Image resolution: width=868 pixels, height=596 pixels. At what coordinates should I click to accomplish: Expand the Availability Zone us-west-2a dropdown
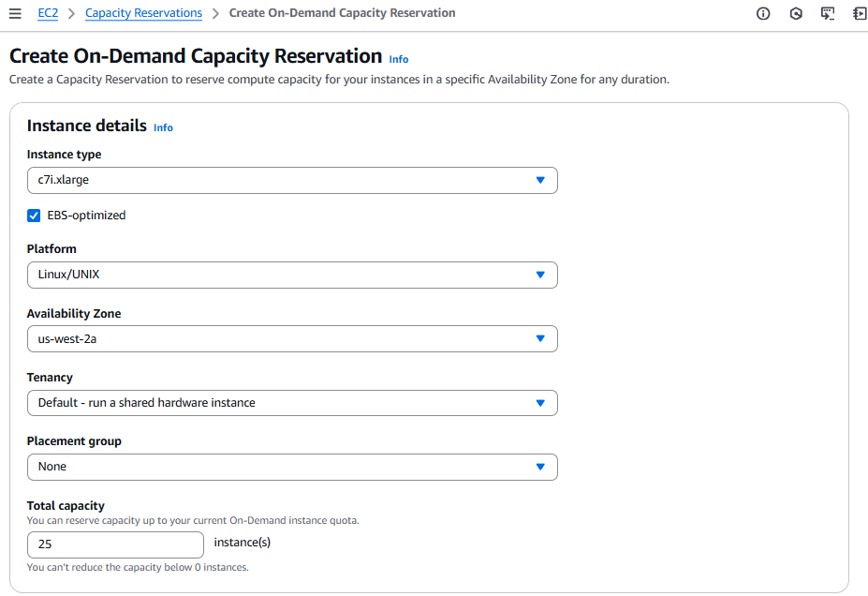pyautogui.click(x=281, y=339)
